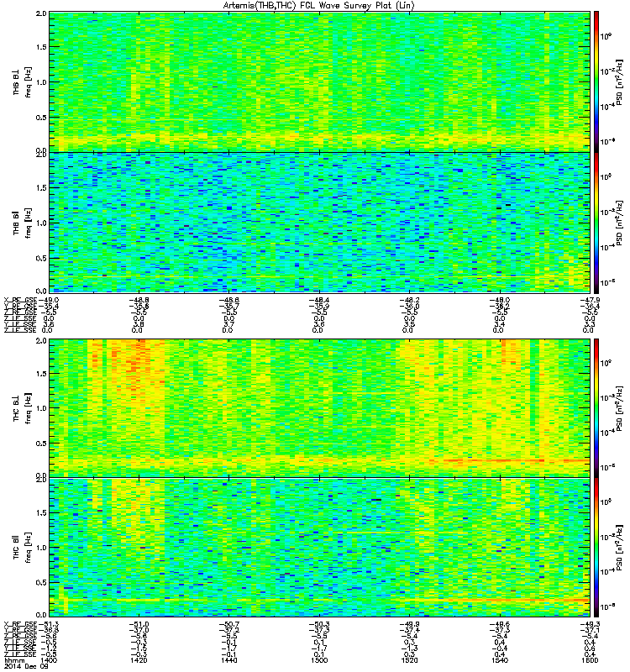Viewport: 630px width, 672px height.
Task: Click the -49.6 X_RE_GSE value under THC panels
Action: tap(500, 624)
